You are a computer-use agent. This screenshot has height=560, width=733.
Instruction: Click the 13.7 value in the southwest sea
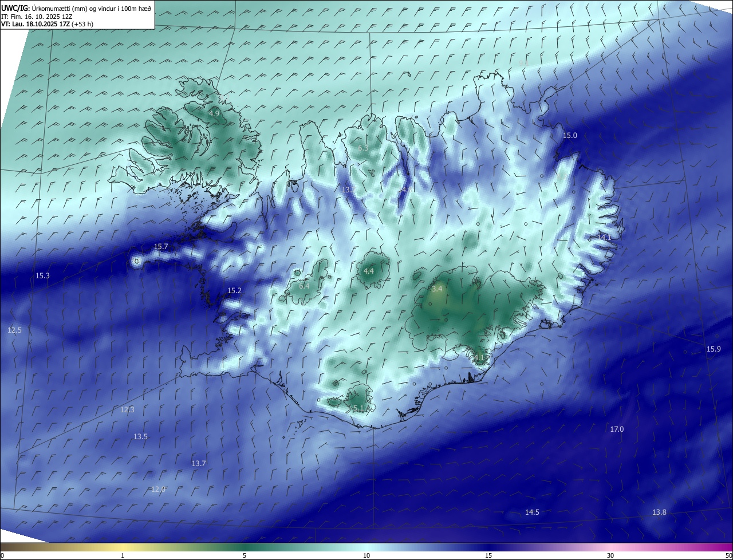198,463
